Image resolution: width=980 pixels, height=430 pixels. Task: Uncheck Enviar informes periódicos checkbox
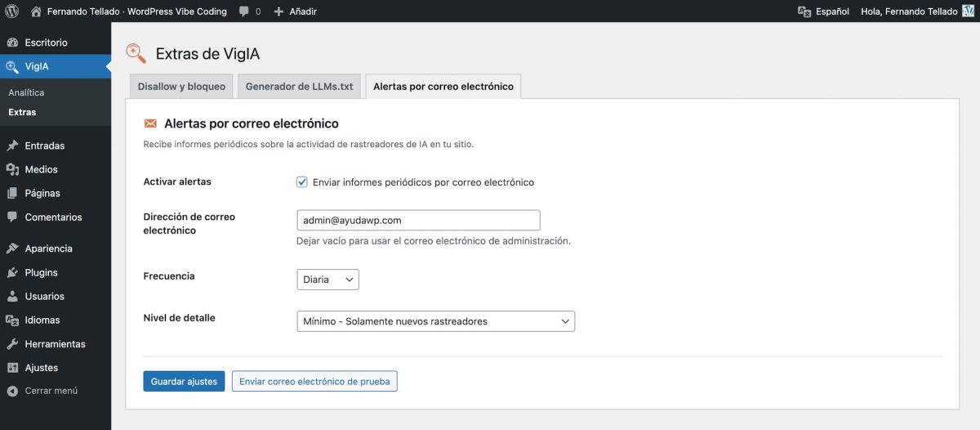(302, 182)
